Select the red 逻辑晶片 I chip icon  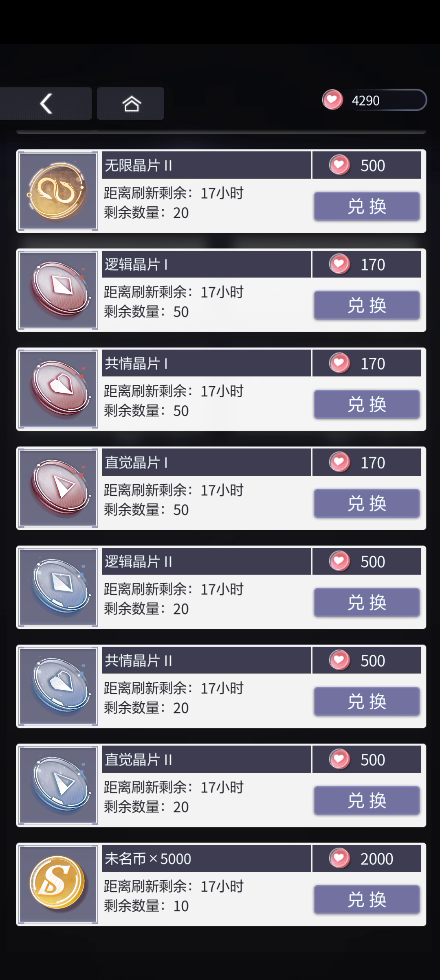point(58,290)
